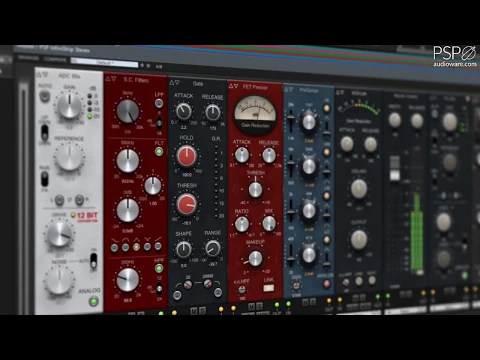Image resolution: width=480 pixels, height=360 pixels.
Task: Click the master output fader handle
Action: [395, 168]
